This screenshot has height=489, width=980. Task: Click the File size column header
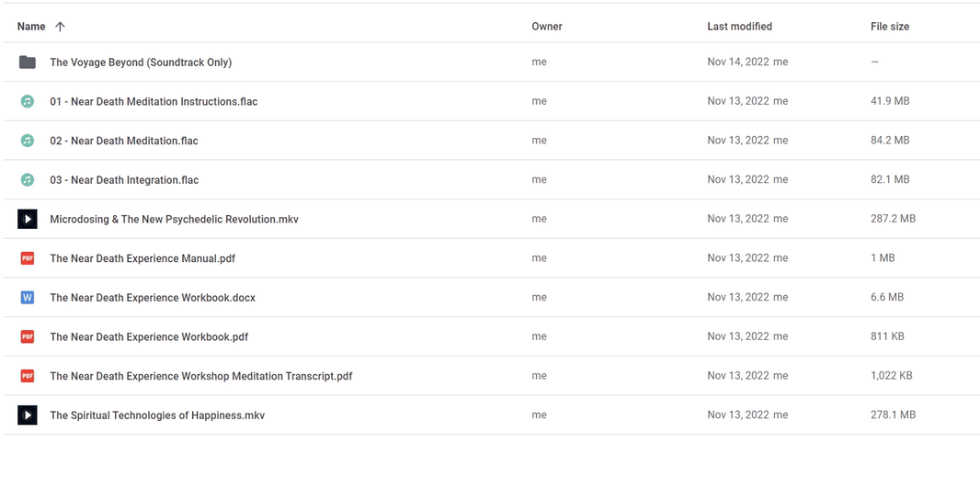[890, 27]
